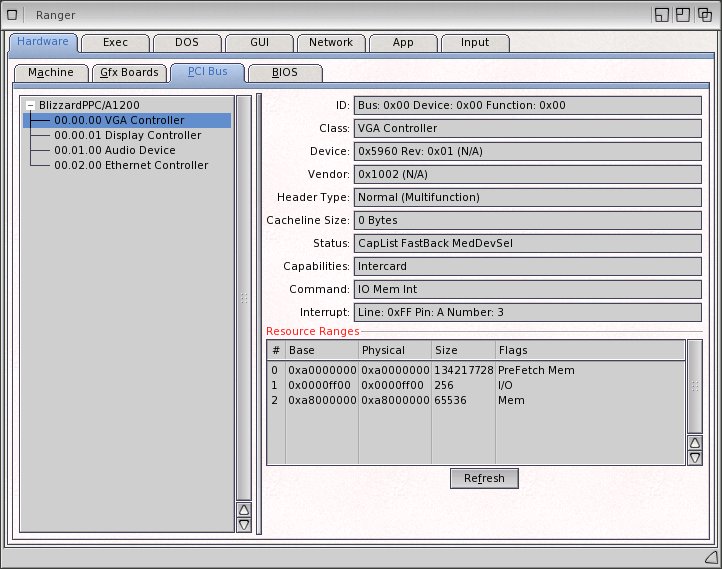Click the zoom gadget in the title bar
This screenshot has height=569, width=722.
pyautogui.click(x=683, y=15)
